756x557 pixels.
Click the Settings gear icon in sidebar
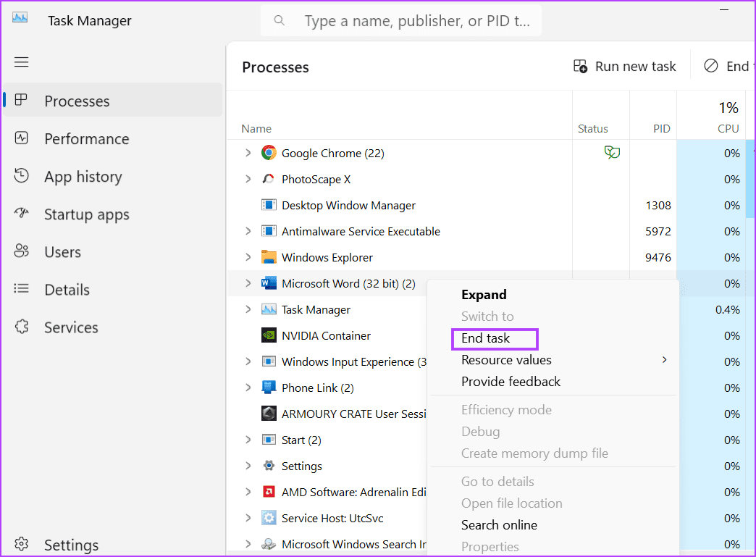coord(21,544)
